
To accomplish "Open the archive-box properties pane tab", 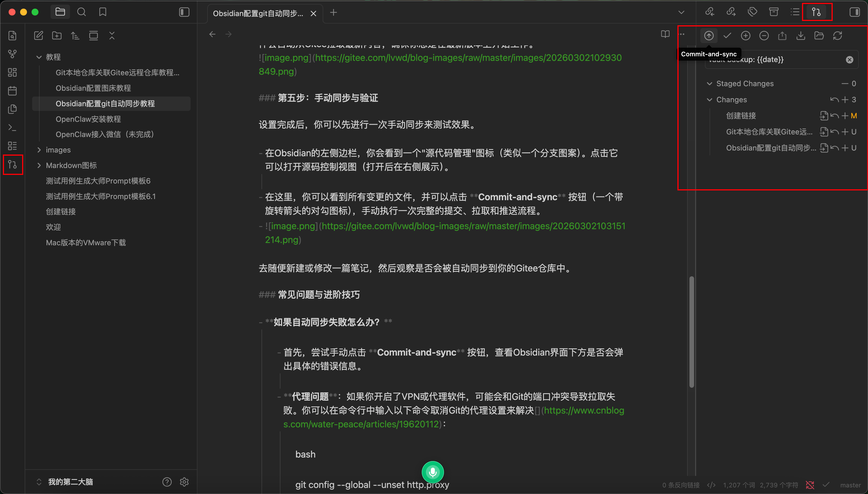I will coord(774,12).
